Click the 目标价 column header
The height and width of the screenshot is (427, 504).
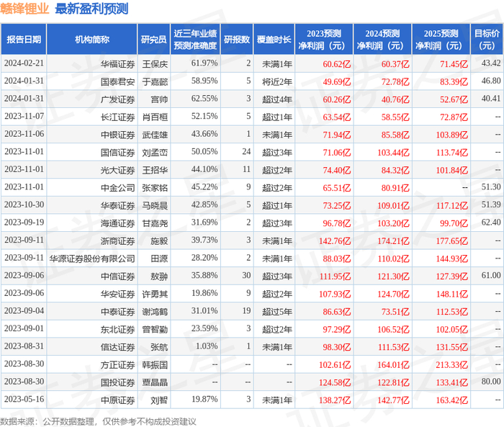(487, 39)
